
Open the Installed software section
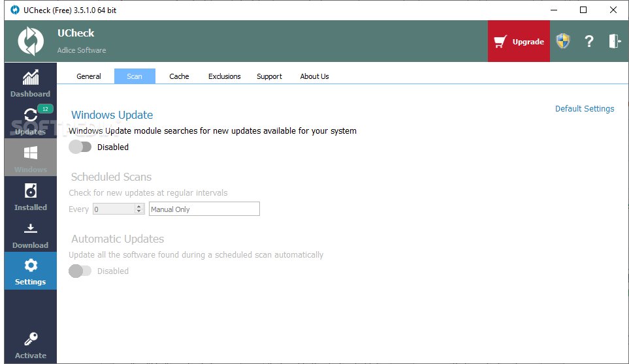tap(31, 196)
